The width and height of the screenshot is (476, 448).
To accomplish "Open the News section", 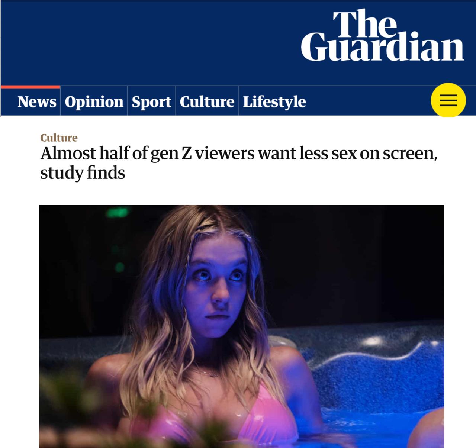I will 37,101.
